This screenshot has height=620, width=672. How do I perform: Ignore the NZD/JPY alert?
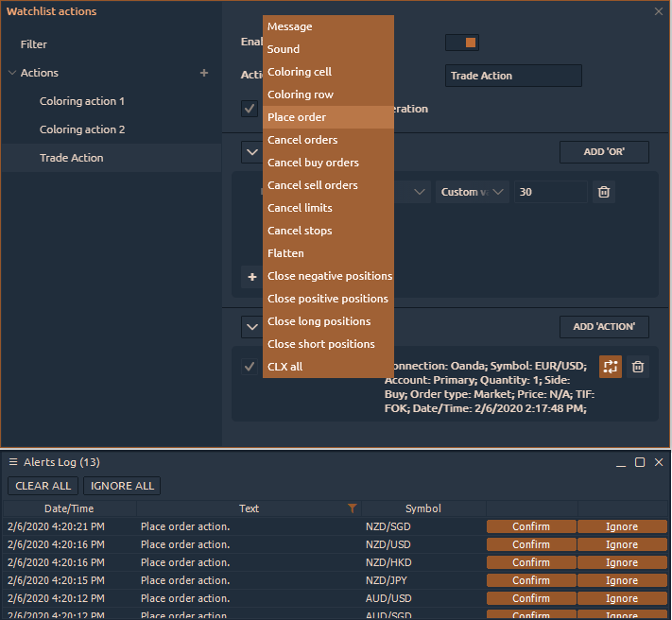coord(622,580)
